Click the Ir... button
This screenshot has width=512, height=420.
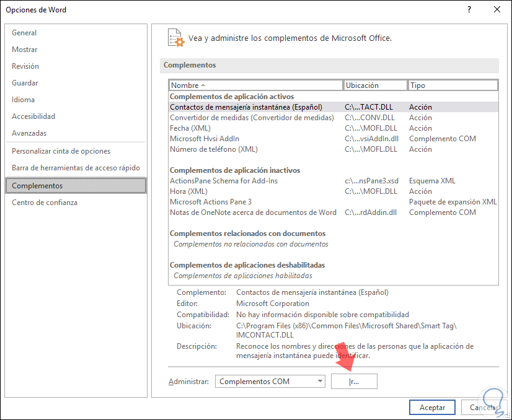pos(354,381)
